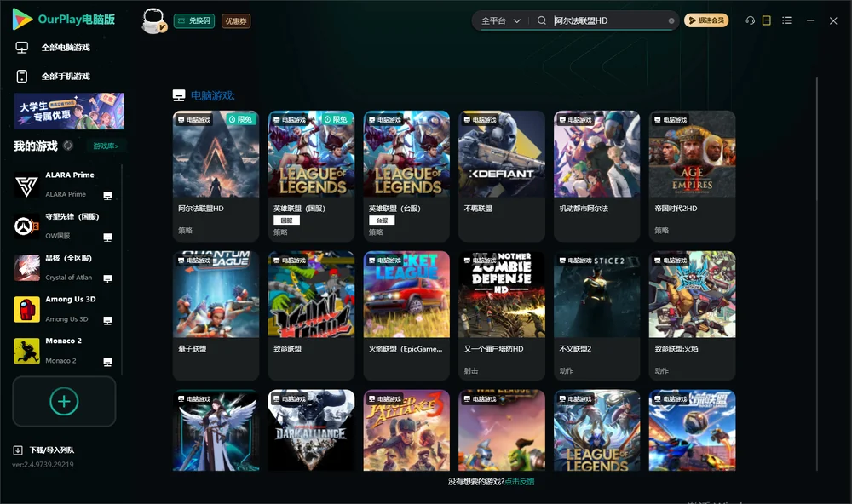Viewport: 852px width, 504px height.
Task: Open the Dark Alliance game card
Action: [311, 430]
